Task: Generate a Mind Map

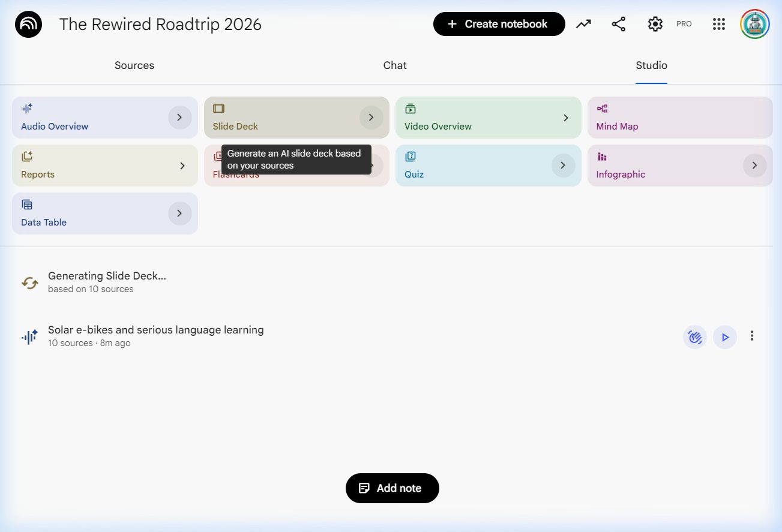Action: click(679, 118)
